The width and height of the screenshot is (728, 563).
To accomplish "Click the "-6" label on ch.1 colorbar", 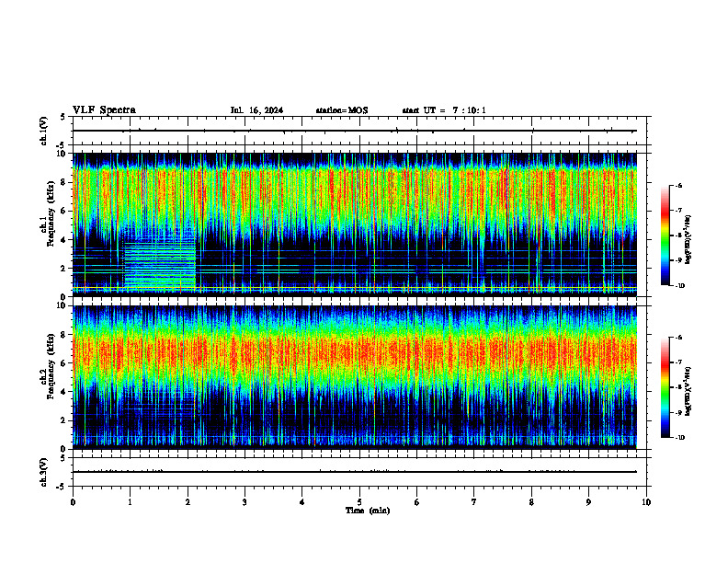I will (x=678, y=186).
